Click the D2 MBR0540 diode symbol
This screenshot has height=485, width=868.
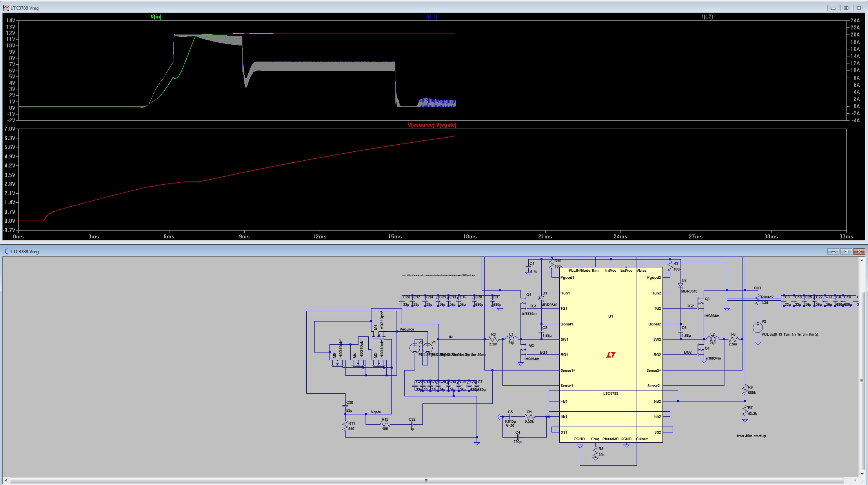[x=680, y=285]
